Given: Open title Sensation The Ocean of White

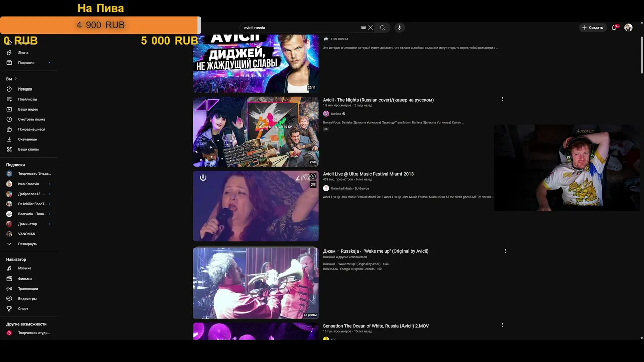Looking at the screenshot, I should [375, 326].
